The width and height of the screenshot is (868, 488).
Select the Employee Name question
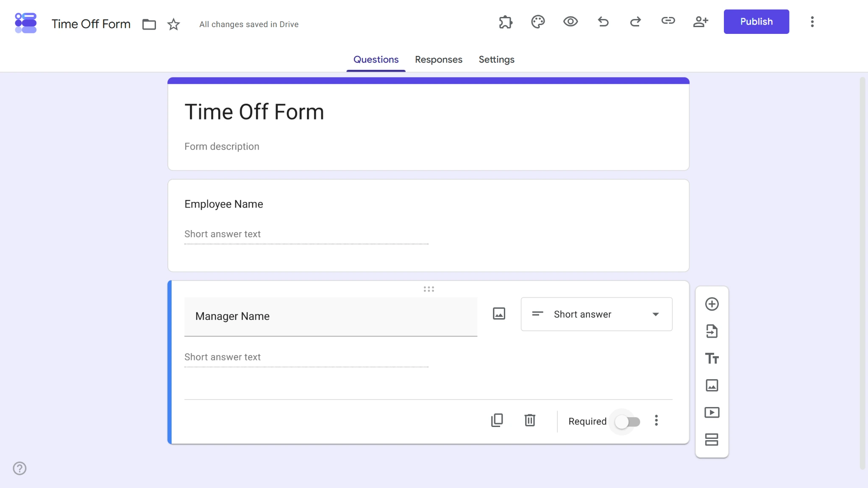428,225
